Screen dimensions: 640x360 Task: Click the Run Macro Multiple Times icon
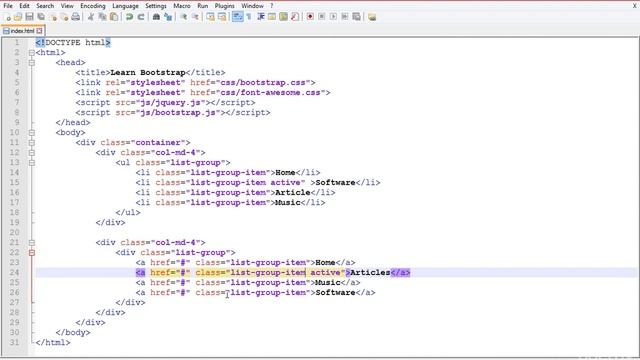(345, 17)
